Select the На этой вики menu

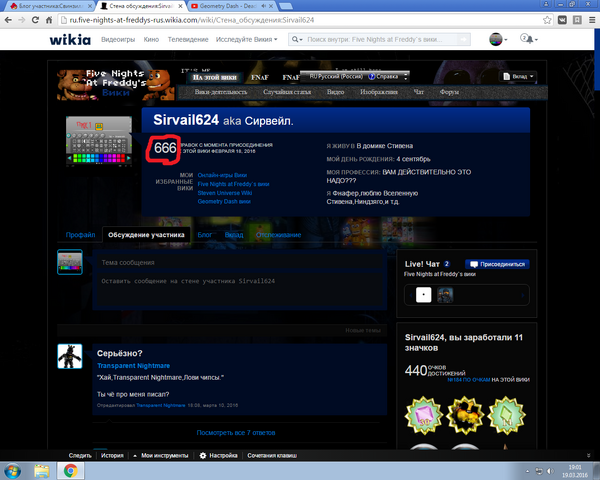tap(214, 77)
